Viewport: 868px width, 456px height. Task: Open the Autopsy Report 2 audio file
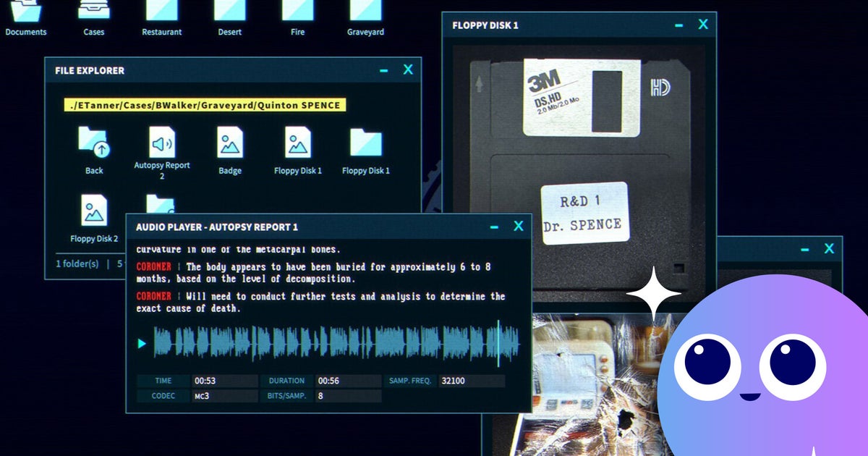point(162,143)
